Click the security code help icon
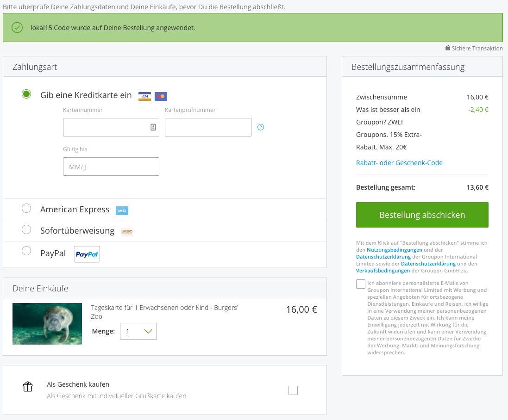 pos(261,127)
